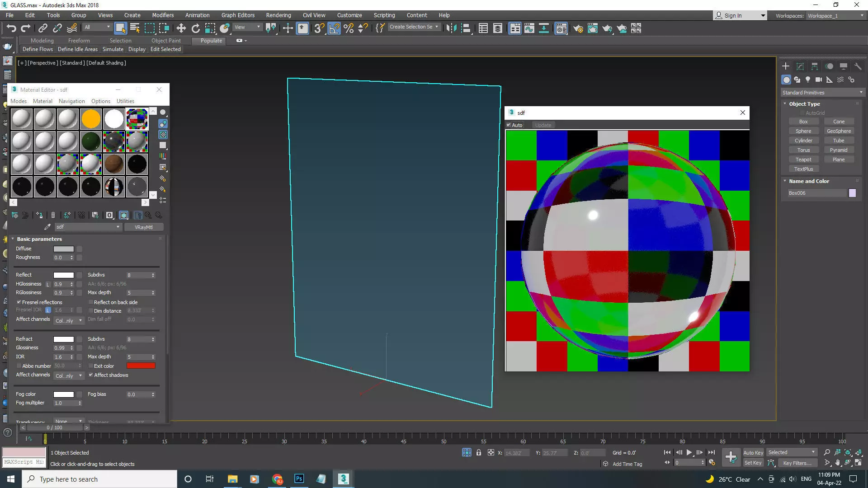Open the Workspace_1 workspaces dropdown
The image size is (868, 488).
835,15
